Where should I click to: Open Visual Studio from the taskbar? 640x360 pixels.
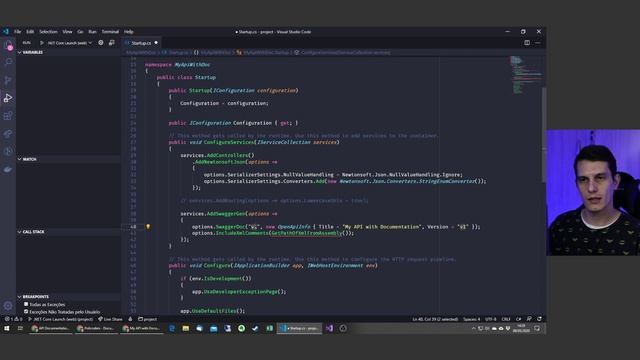[x=329, y=328]
